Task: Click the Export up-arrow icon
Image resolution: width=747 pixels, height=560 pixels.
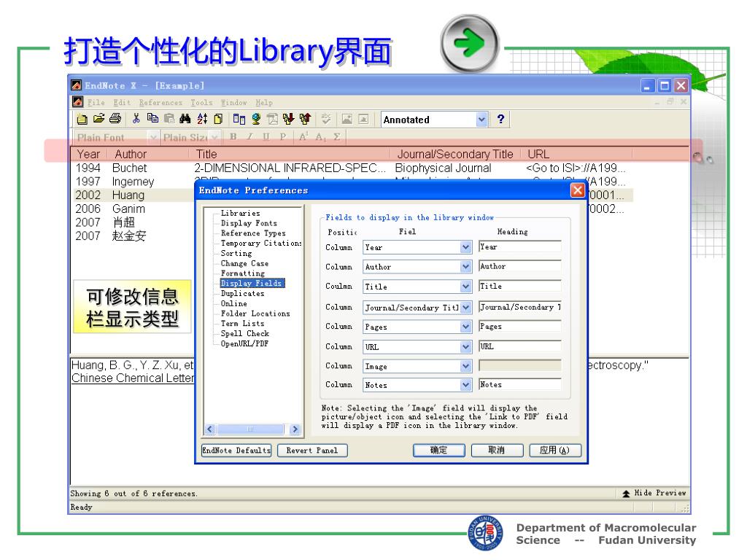Action: pos(305,119)
